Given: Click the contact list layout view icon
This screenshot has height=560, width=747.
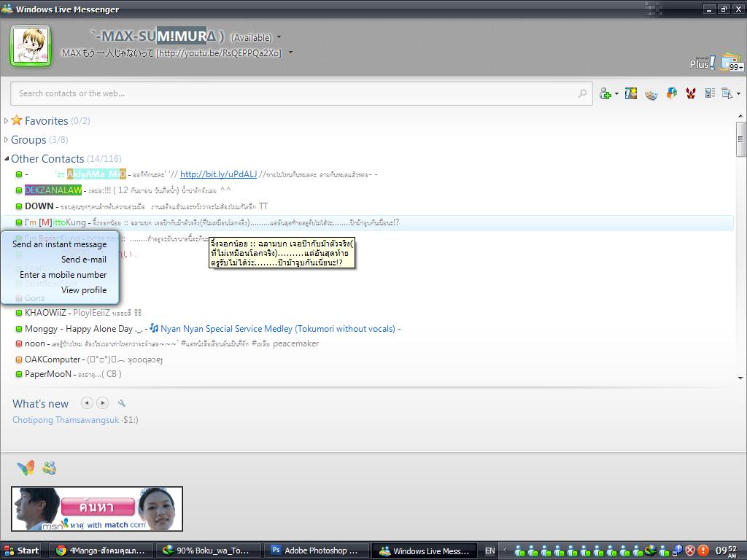Looking at the screenshot, I should pyautogui.click(x=710, y=93).
